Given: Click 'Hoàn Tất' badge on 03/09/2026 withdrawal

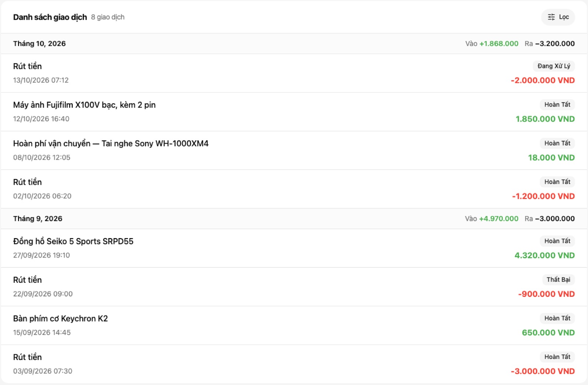Looking at the screenshot, I should coord(557,357).
